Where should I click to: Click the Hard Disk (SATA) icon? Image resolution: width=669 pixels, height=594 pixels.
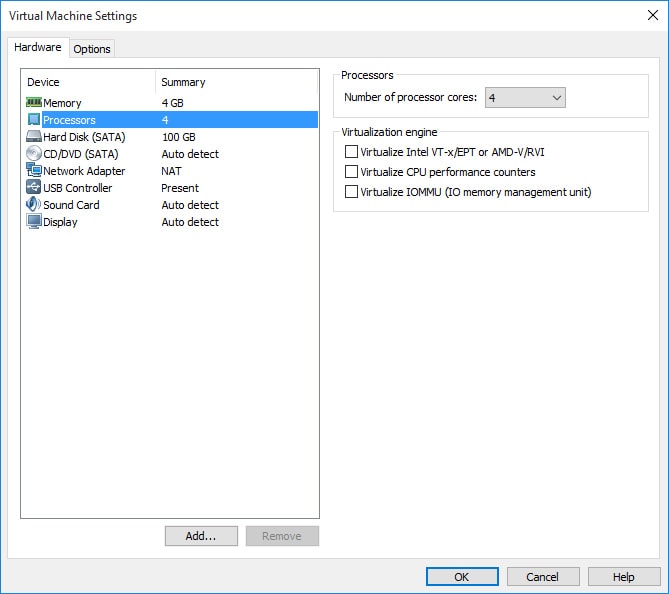[x=34, y=137]
